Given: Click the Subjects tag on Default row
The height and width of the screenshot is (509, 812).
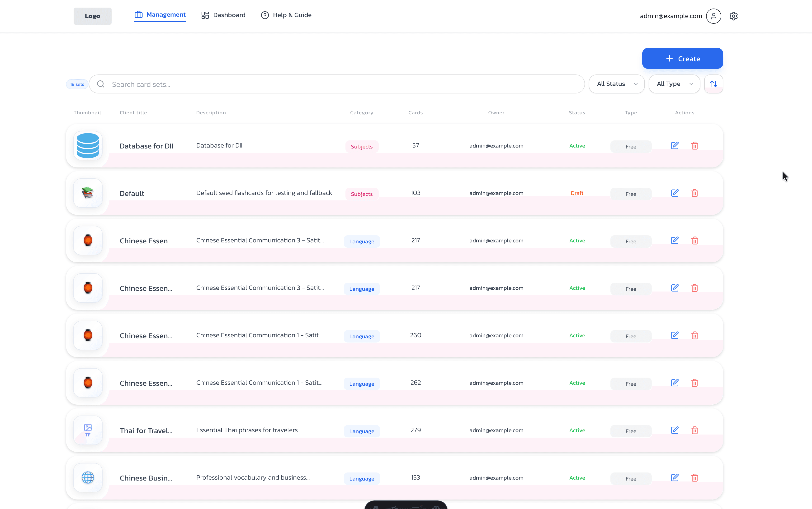Looking at the screenshot, I should point(362,194).
